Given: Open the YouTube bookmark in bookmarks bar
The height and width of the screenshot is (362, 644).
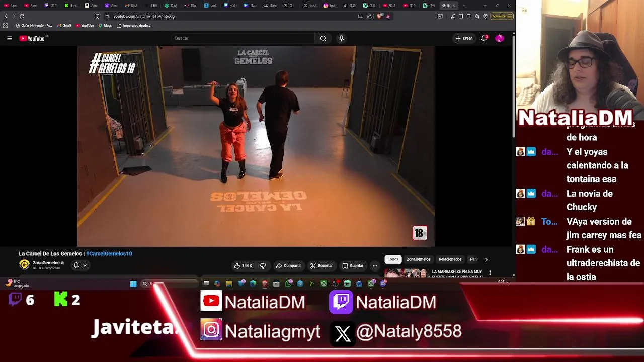Looking at the screenshot, I should click(85, 26).
